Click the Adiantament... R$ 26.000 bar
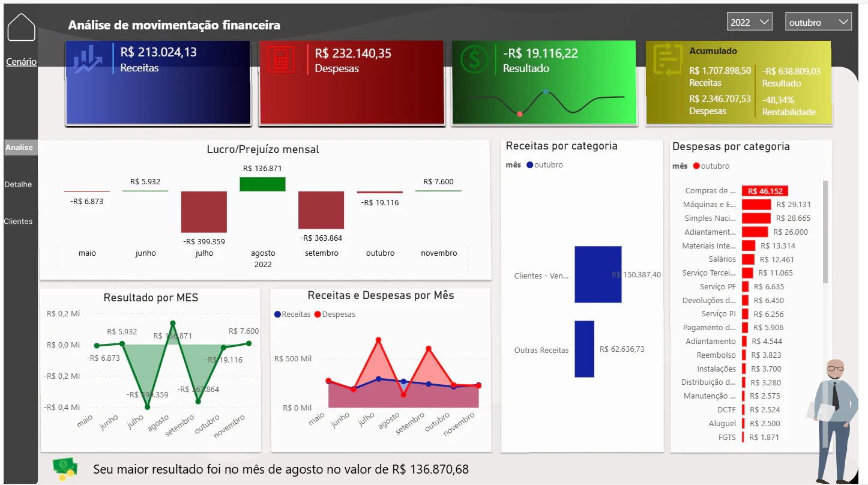Viewport: 868px width, 485px height. click(x=755, y=232)
